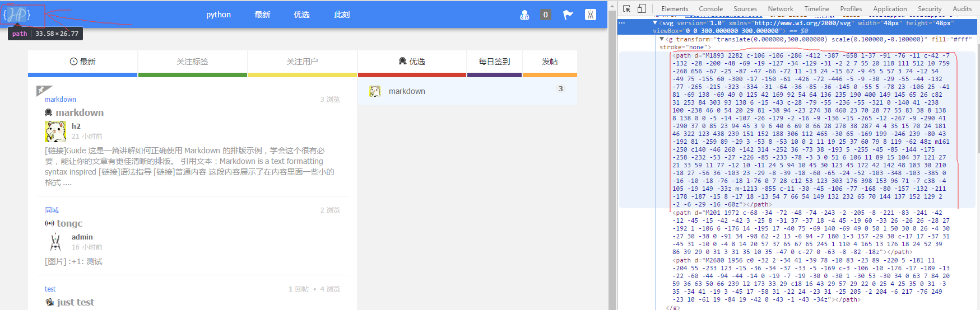The height and width of the screenshot is (310, 980).
Task: Click the '1 回帖' reply count
Action: (299, 289)
